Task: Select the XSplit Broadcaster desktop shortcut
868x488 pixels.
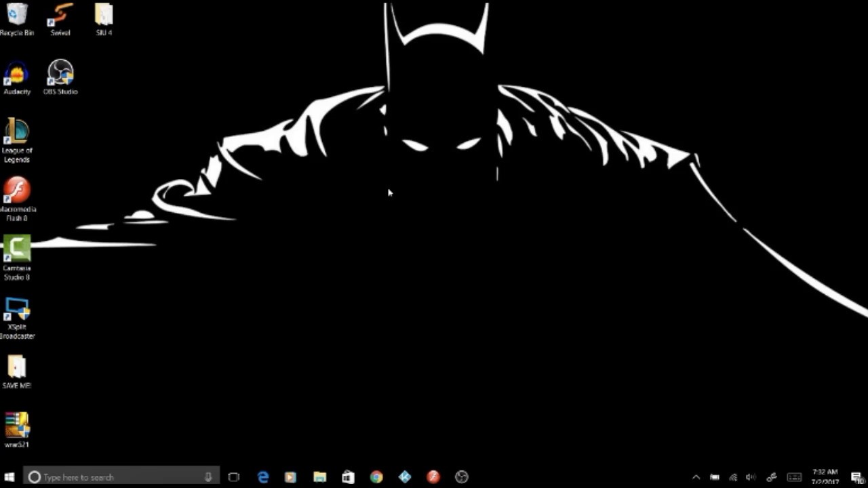Action: click(x=17, y=318)
